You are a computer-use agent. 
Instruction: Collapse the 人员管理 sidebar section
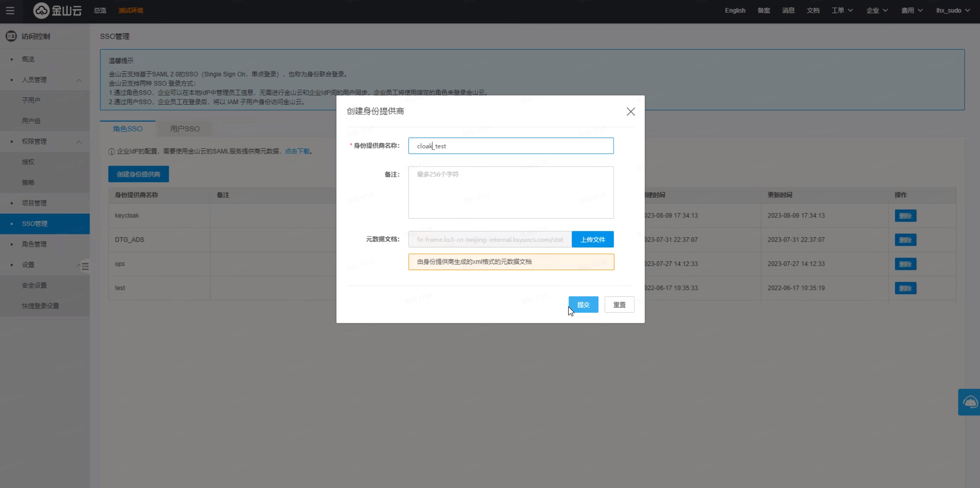point(79,80)
